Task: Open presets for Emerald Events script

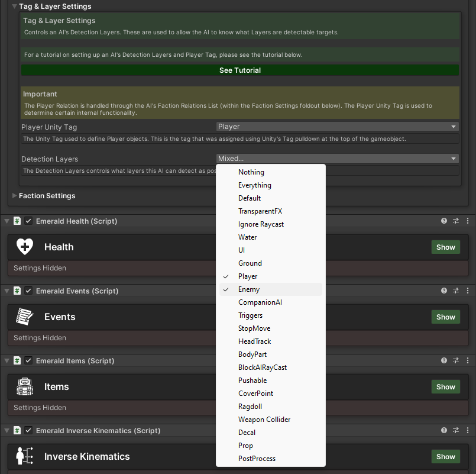Action: coord(456,291)
